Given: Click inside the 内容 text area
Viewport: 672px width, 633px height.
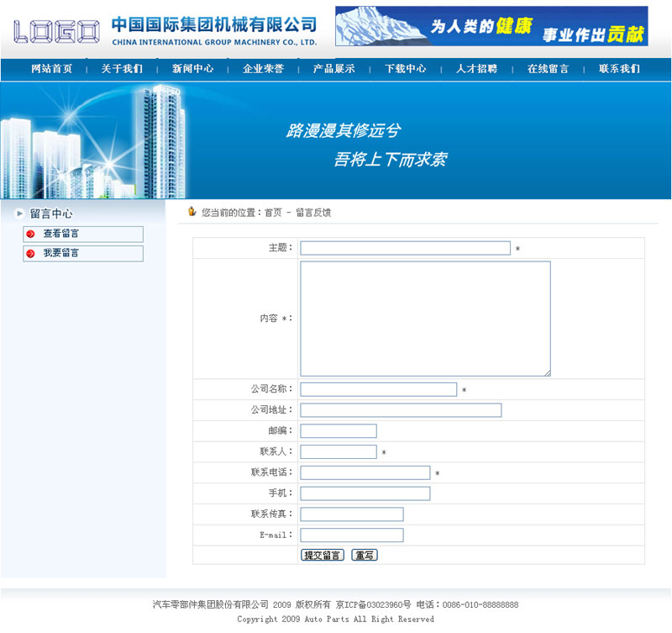Looking at the screenshot, I should tap(426, 319).
